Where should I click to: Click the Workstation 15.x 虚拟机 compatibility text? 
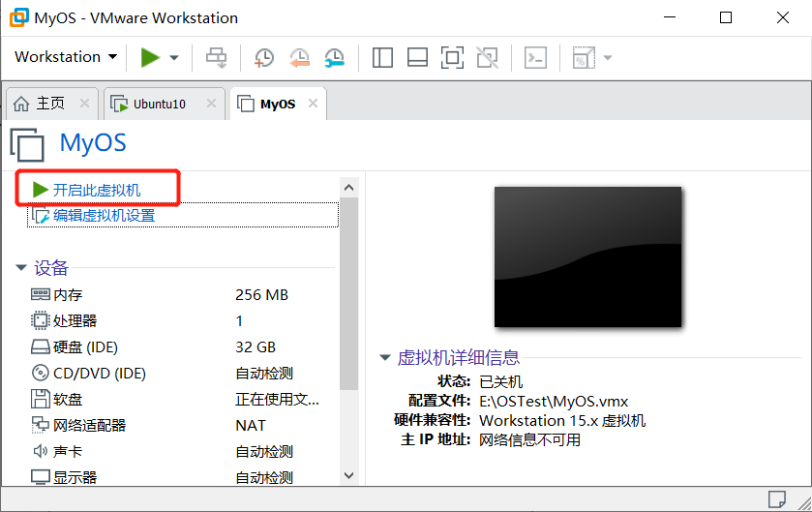(x=562, y=420)
